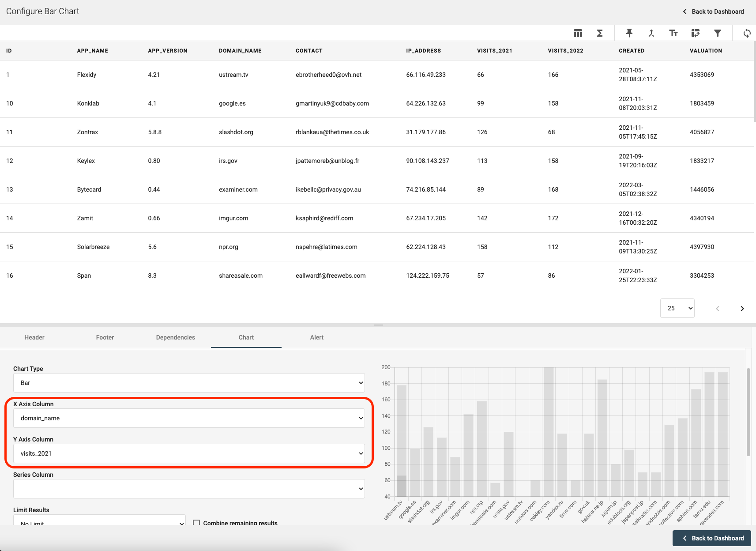This screenshot has height=551, width=756.
Task: Switch to the Header tab
Action: click(34, 337)
